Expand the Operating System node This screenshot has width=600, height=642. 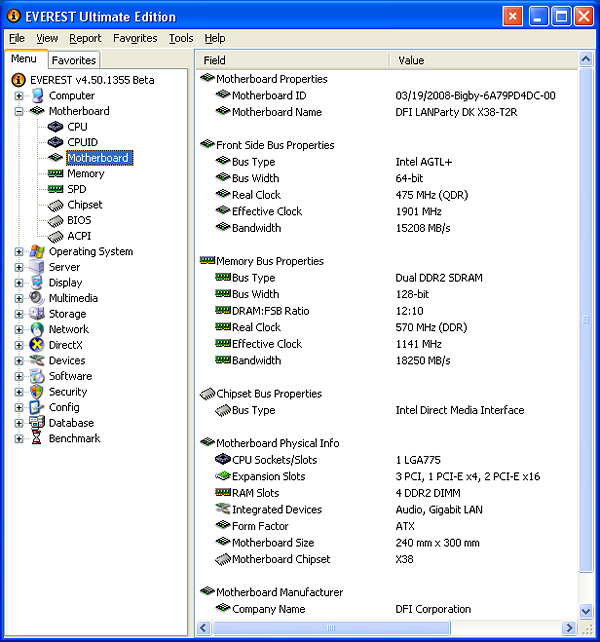19,252
